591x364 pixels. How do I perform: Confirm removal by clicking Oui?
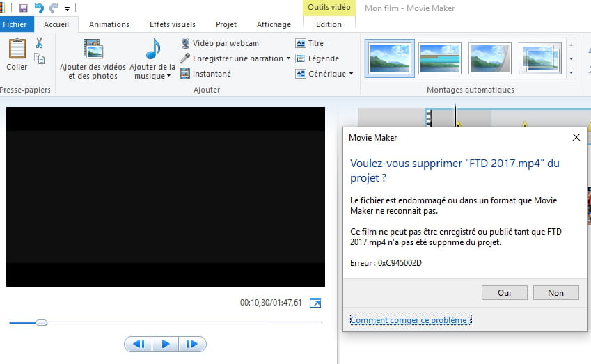click(x=504, y=293)
